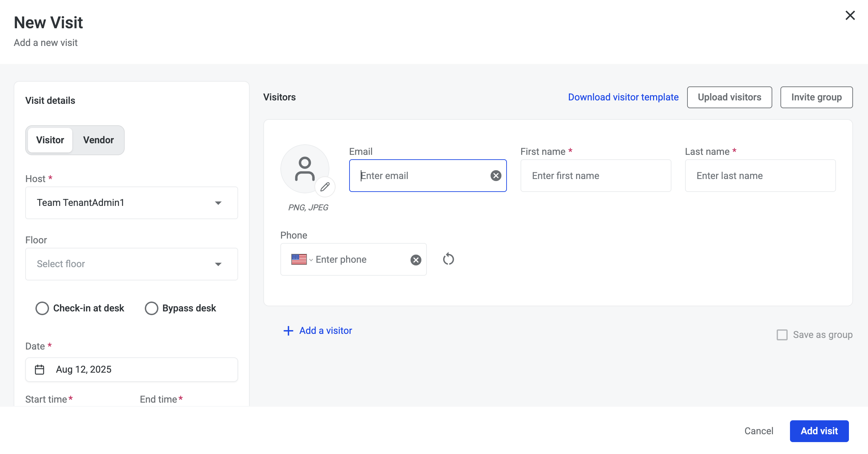
Task: Clear the phone field with X icon
Action: 416,260
